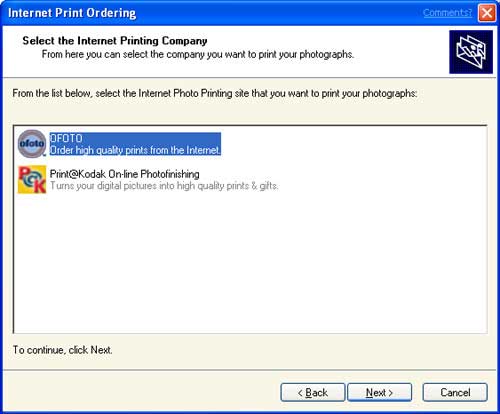Screen dimensions: 500x414
Task: Click the 'From here you can select' subtitle
Action: (x=198, y=54)
